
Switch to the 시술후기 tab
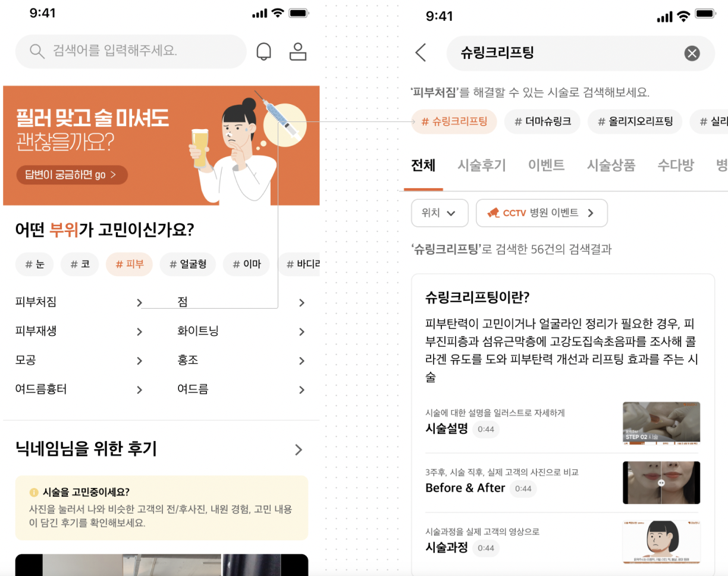click(x=482, y=166)
